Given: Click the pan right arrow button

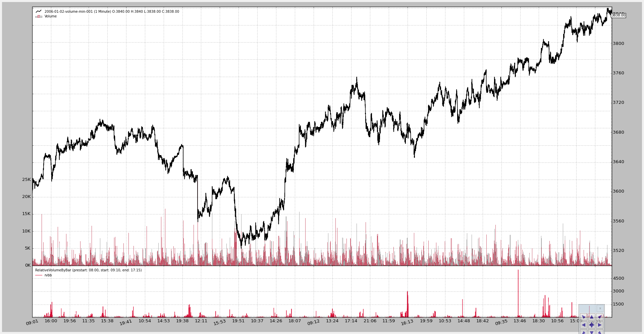Looking at the screenshot, I should click(600, 325).
